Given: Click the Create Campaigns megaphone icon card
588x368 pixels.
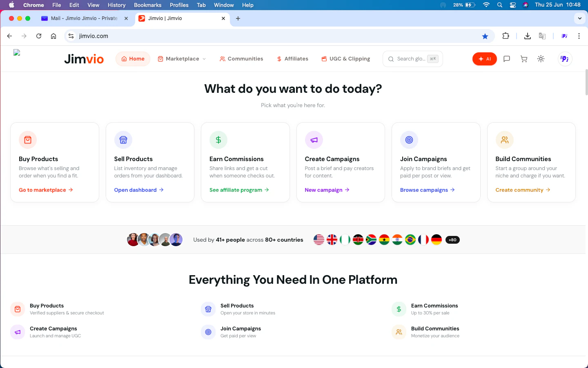Looking at the screenshot, I should (314, 140).
